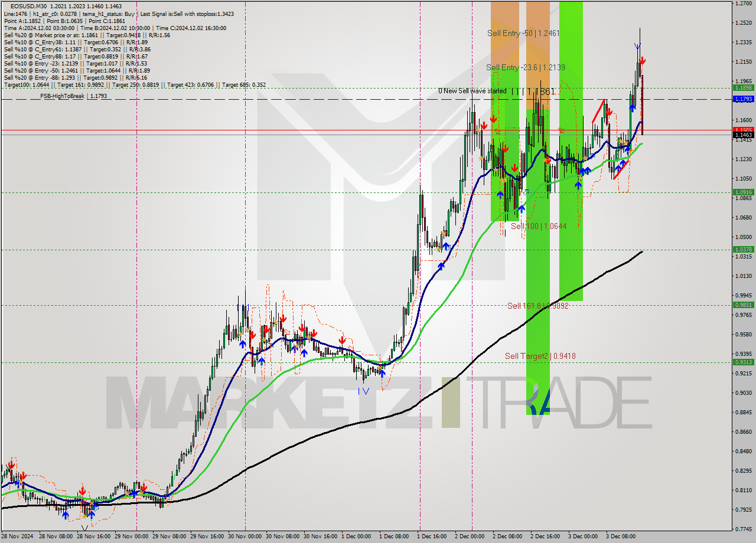Click the 'Sell Target2 | 0.9418' chart label
Image resolution: width=756 pixels, height=543 pixels.
pos(540,356)
